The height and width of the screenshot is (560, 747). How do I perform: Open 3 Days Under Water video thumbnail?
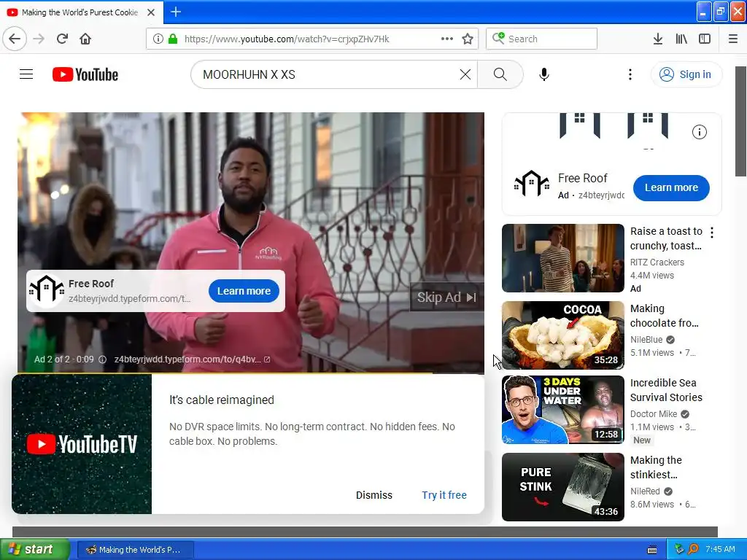(562, 410)
